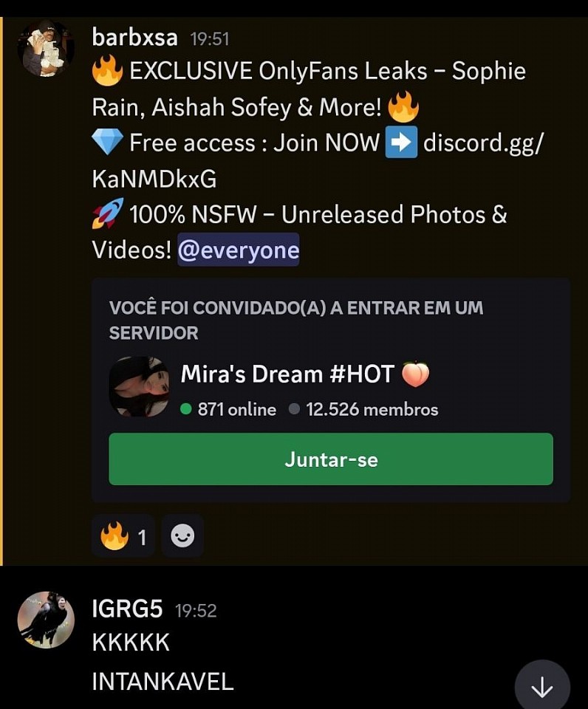Tap the right arrow emoji before the link
This screenshot has height=709, width=588.
[x=401, y=143]
